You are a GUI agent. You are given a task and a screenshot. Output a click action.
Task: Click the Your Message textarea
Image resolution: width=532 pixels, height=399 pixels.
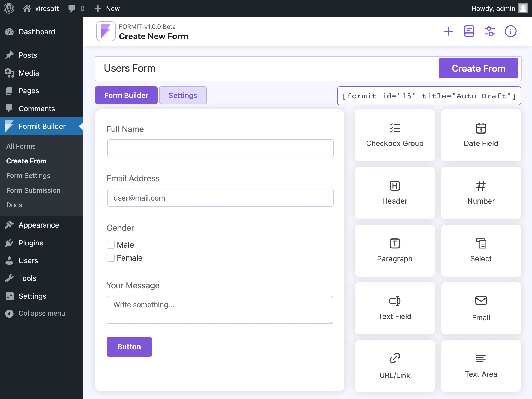tap(220, 310)
